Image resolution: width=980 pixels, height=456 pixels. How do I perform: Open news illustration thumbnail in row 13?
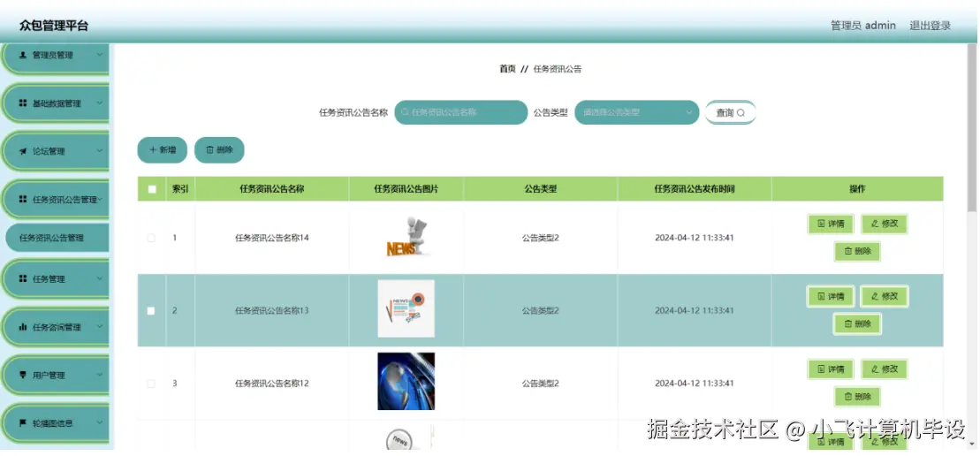pyautogui.click(x=406, y=308)
